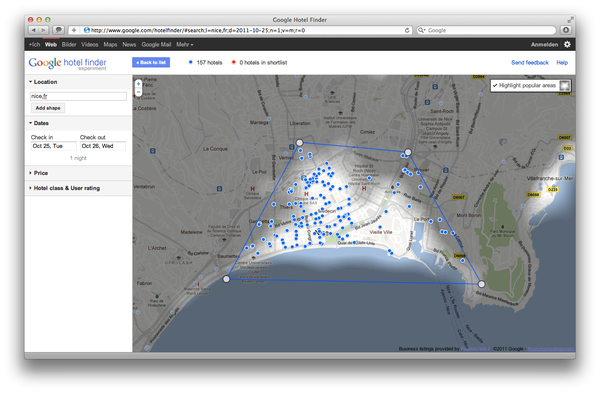Viewport: 600px width, 393px height.
Task: Select the Web menu item
Action: pos(51,44)
